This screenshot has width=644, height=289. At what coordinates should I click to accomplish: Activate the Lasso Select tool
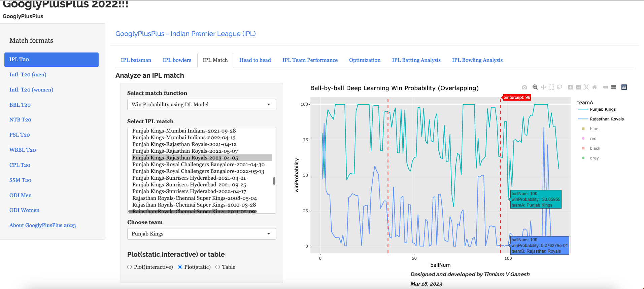pos(560,87)
